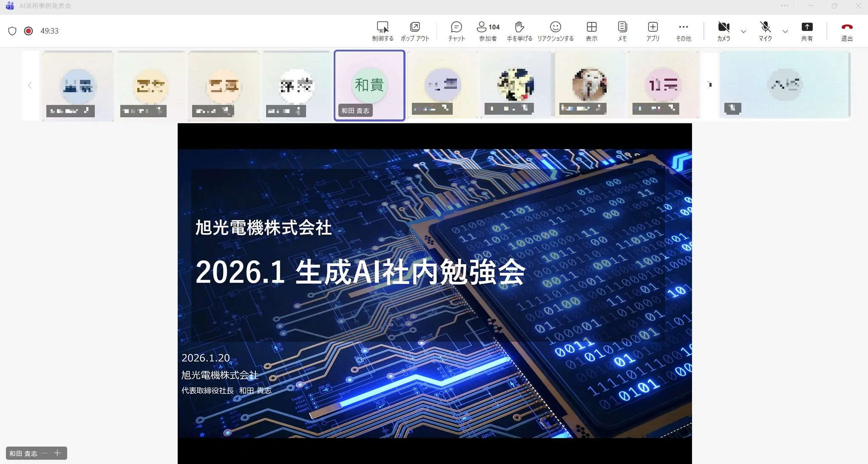Zoom in shared content with plus button
Viewport: 868px width, 464px height.
click(57, 453)
